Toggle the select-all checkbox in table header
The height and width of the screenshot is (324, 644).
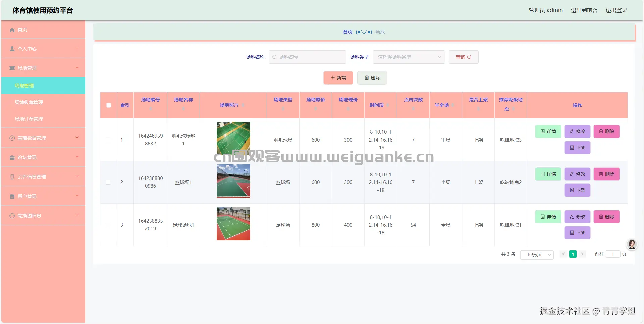click(108, 105)
